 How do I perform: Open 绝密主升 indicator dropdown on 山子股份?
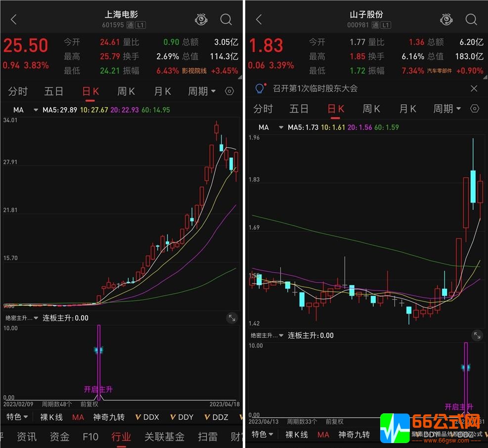(x=267, y=335)
